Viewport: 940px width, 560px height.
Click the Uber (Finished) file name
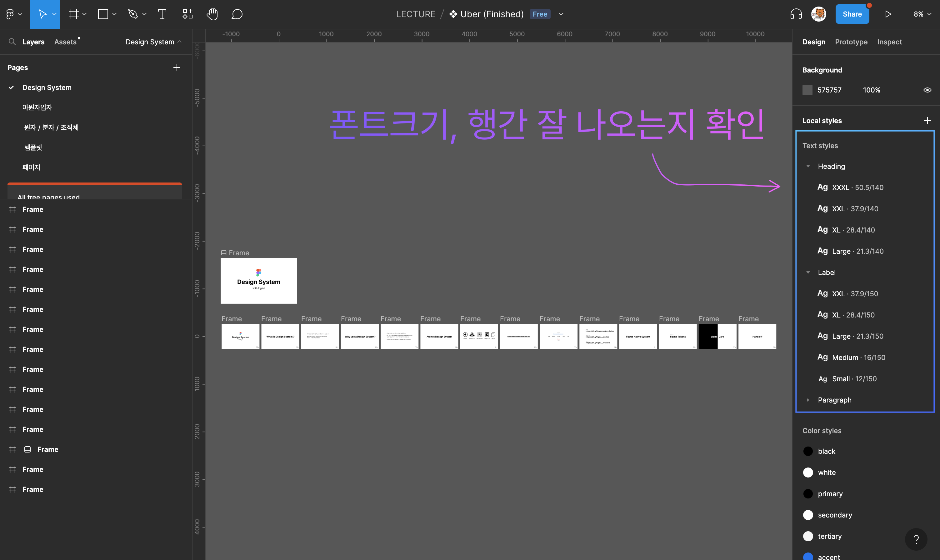tap(492, 14)
